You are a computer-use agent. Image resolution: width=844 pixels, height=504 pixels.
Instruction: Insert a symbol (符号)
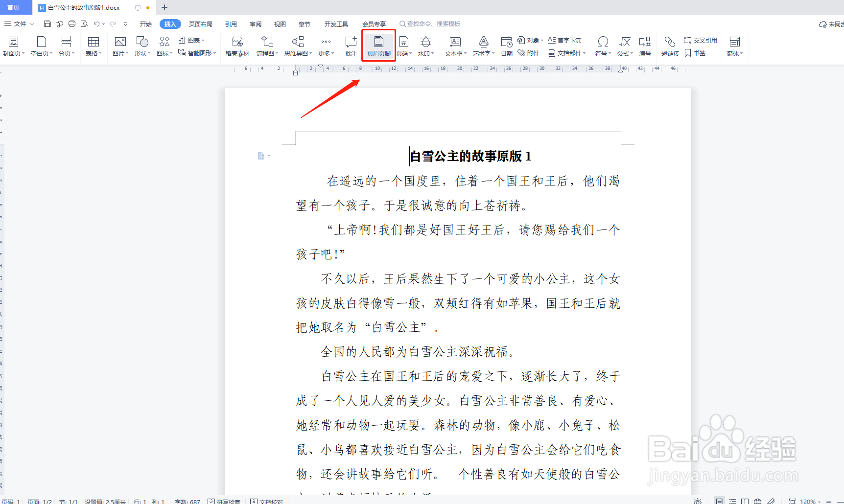coord(603,46)
